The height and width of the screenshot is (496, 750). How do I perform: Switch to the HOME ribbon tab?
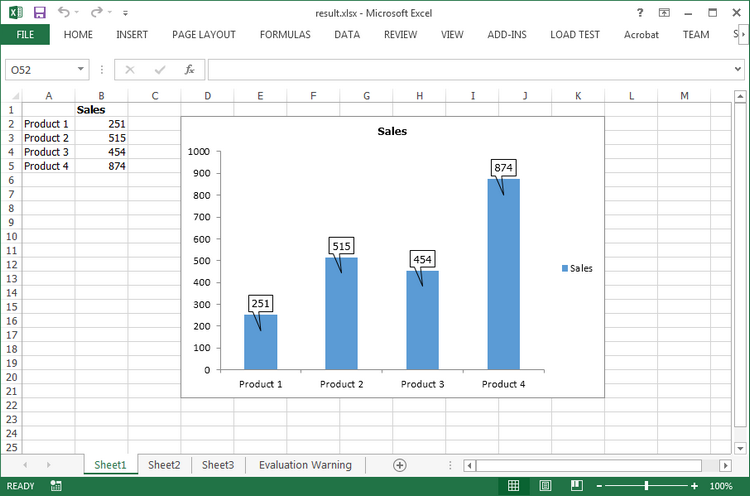(x=78, y=34)
